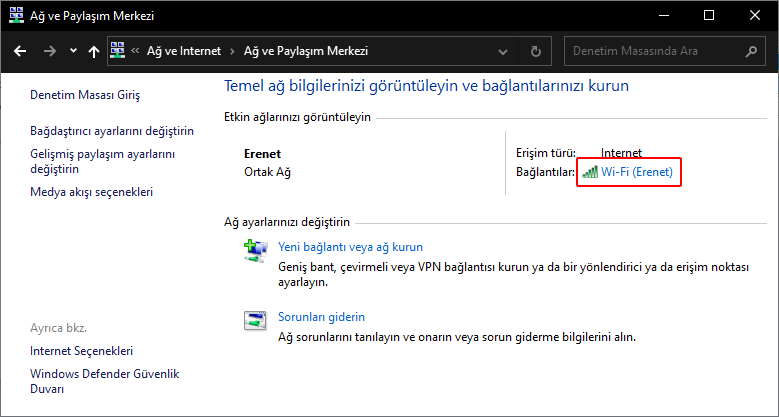
Task: Select Ağ ve Paylaşım Merkezi breadcrumb
Action: (307, 51)
